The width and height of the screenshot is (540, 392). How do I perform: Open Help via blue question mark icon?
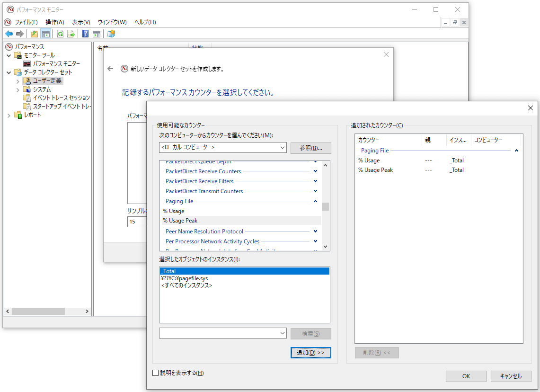pyautogui.click(x=85, y=34)
